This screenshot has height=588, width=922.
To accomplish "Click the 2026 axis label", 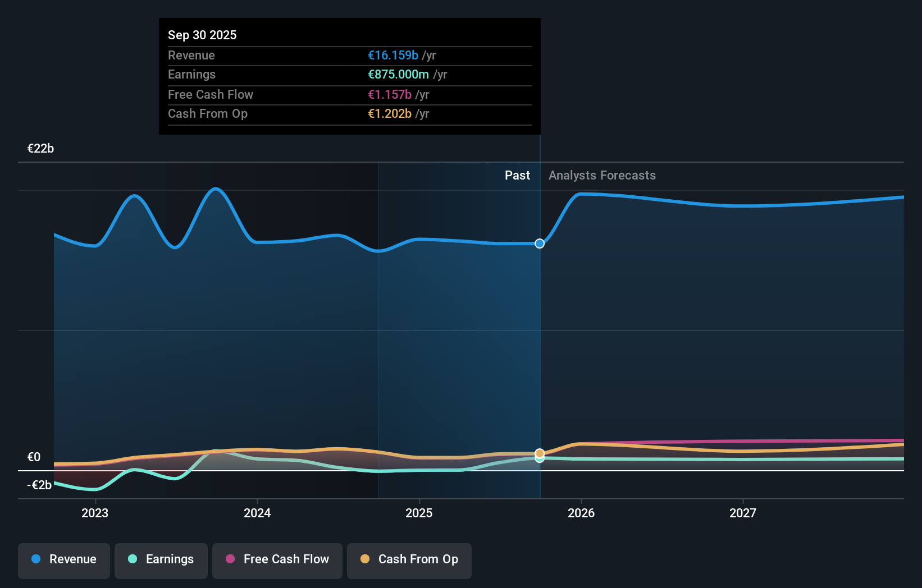I will pos(582,513).
